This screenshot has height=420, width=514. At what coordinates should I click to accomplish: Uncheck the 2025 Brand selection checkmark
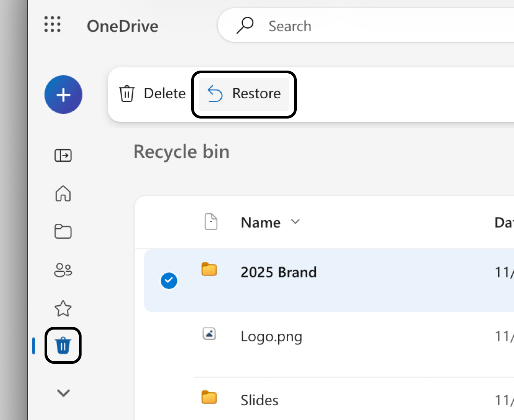pyautogui.click(x=169, y=281)
